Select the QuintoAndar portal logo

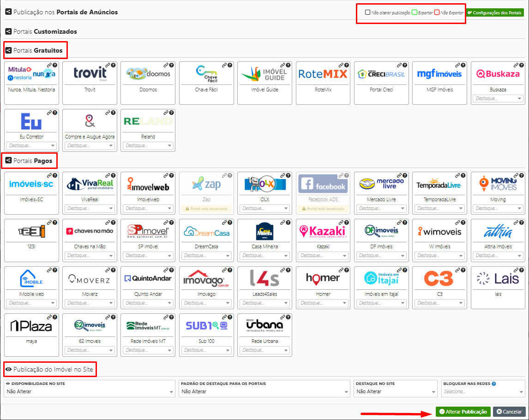(x=148, y=279)
